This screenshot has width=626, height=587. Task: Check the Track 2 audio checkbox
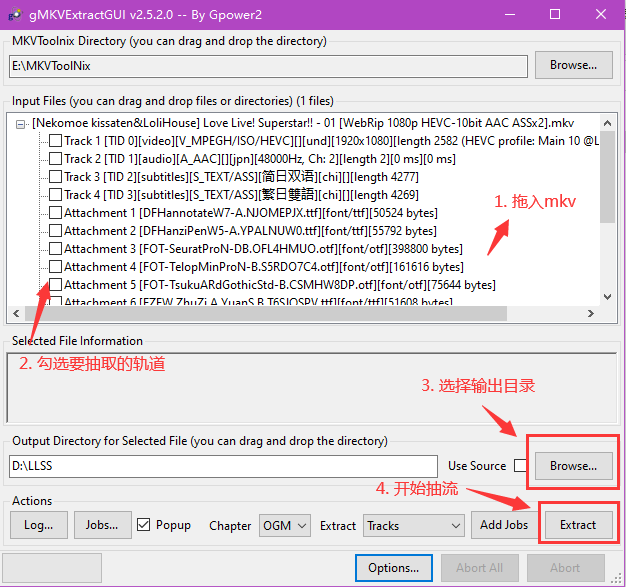(x=55, y=159)
